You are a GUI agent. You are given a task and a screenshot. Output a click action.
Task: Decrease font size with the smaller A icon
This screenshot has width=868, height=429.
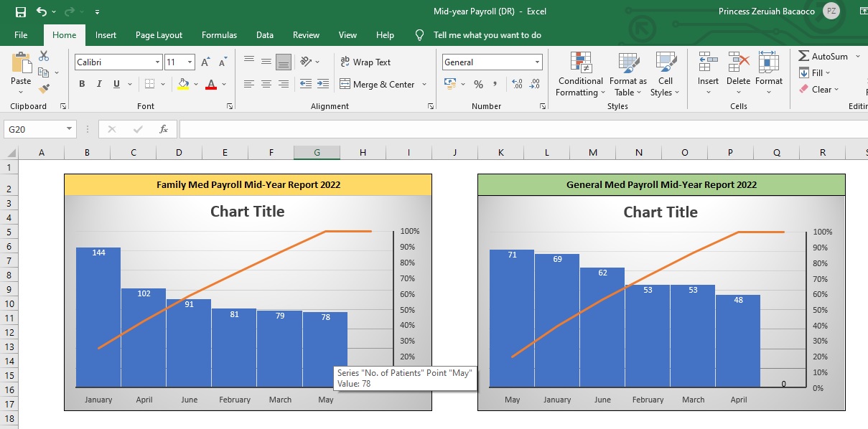pos(223,62)
